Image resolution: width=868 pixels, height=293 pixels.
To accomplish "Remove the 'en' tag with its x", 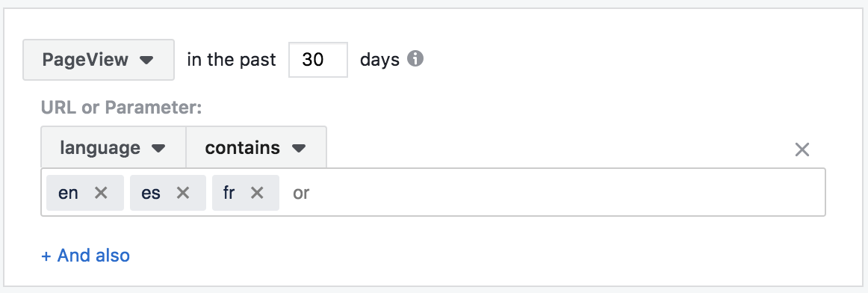I will [x=101, y=193].
